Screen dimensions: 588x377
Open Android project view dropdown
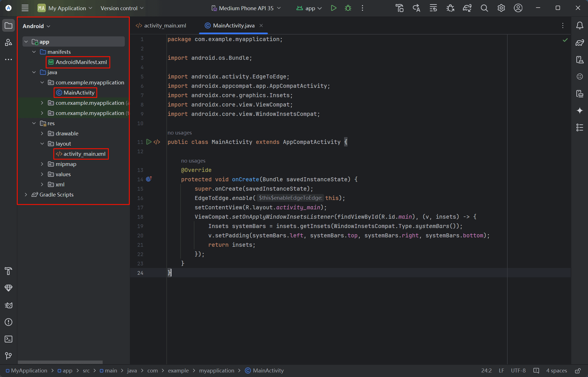click(36, 26)
